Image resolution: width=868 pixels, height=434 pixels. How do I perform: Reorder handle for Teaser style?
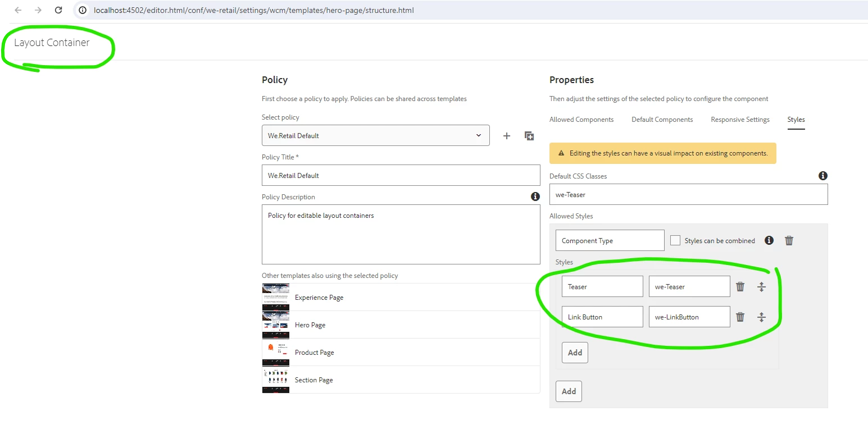click(761, 286)
